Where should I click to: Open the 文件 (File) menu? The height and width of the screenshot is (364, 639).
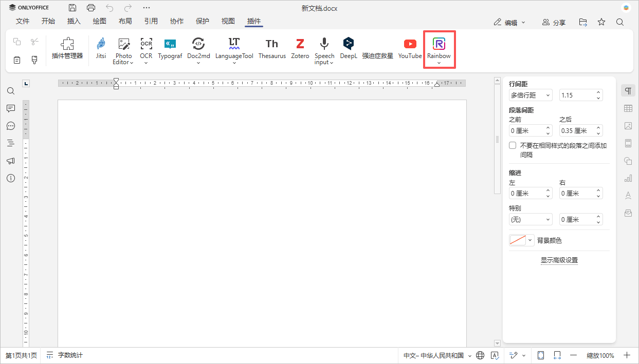point(23,22)
